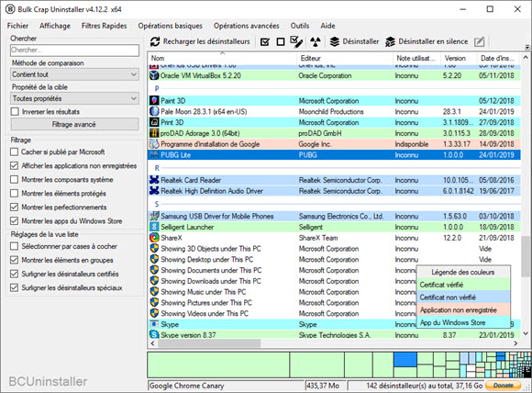
Task: Open the Propriété de la cible dropdown
Action: click(74, 98)
